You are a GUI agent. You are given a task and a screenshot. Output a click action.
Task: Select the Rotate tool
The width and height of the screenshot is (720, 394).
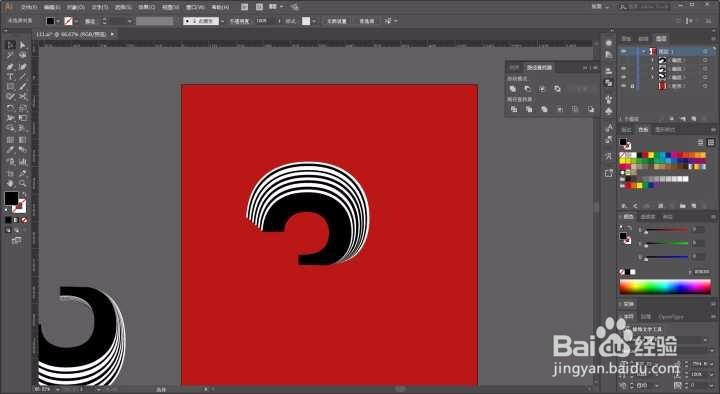click(11, 108)
